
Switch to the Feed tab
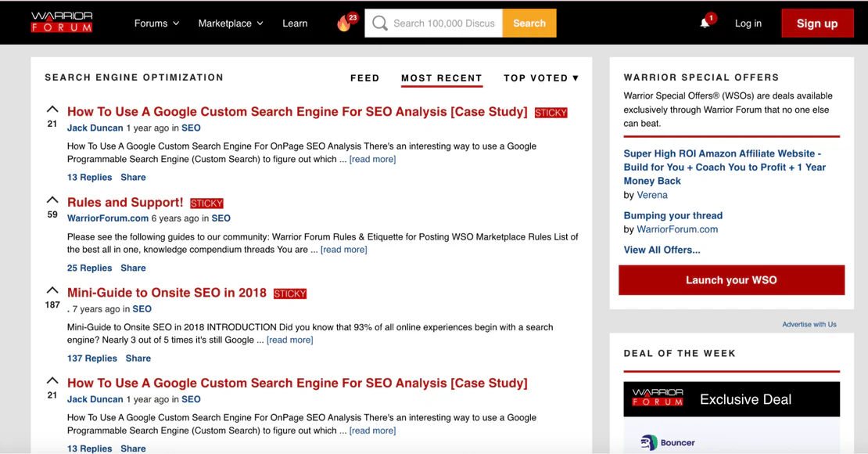tap(364, 78)
